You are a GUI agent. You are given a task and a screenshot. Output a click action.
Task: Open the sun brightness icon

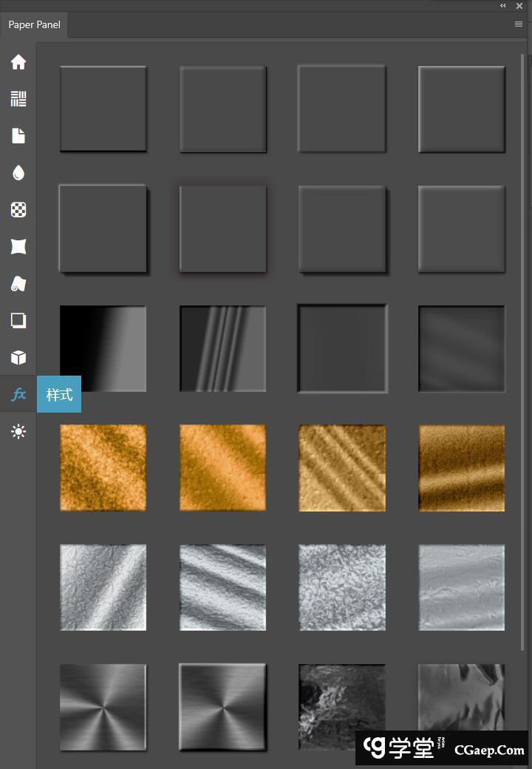[x=18, y=432]
